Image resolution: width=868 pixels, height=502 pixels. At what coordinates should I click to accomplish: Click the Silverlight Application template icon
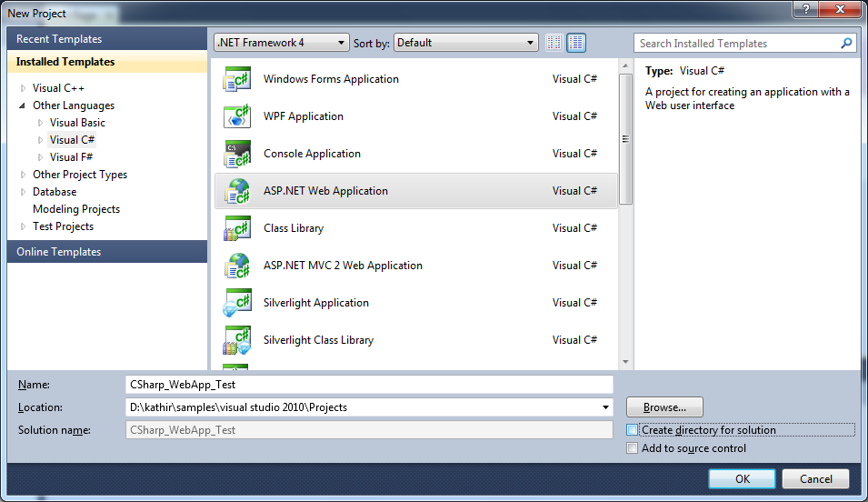pyautogui.click(x=237, y=303)
